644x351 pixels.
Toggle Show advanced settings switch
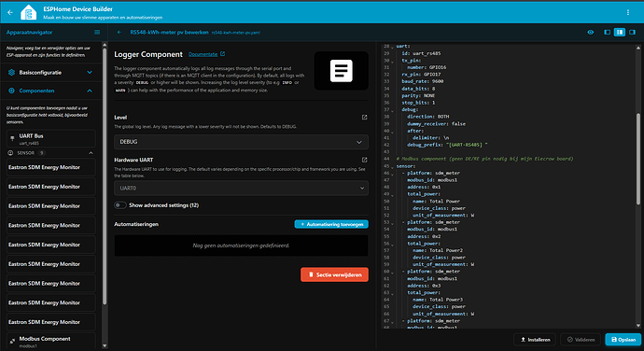pos(119,205)
